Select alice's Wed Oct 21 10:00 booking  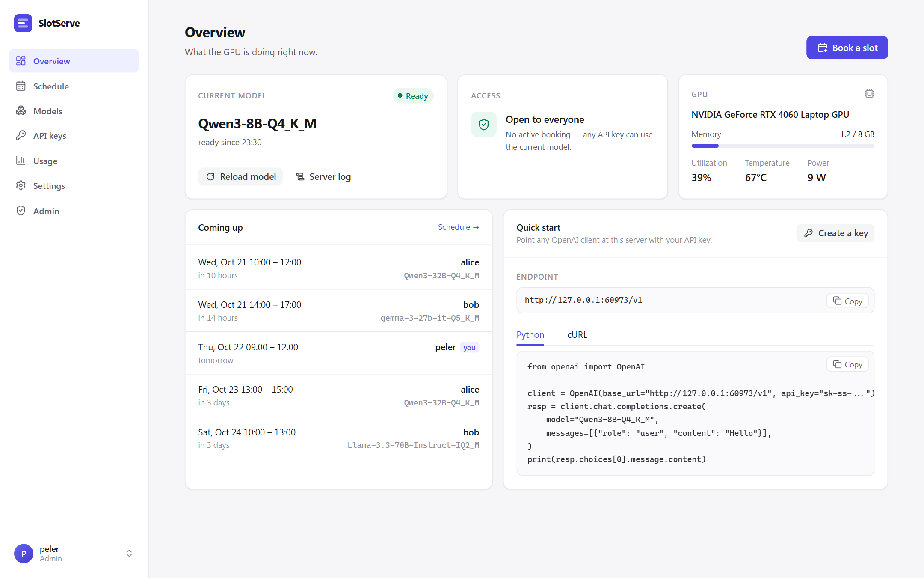coord(339,268)
